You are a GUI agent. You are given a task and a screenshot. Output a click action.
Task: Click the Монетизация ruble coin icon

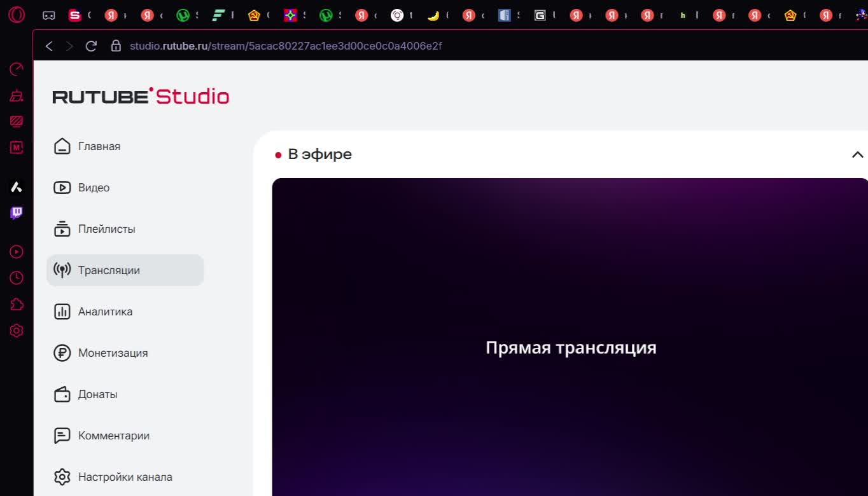(x=62, y=353)
